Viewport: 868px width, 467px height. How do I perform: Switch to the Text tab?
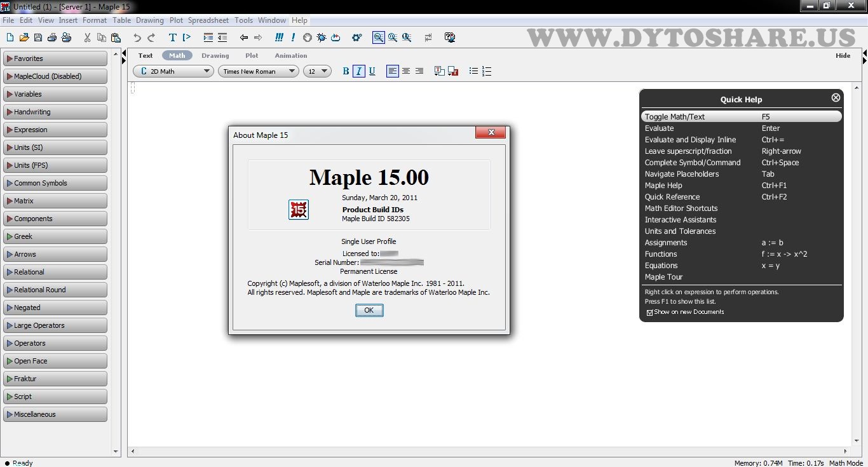[146, 55]
